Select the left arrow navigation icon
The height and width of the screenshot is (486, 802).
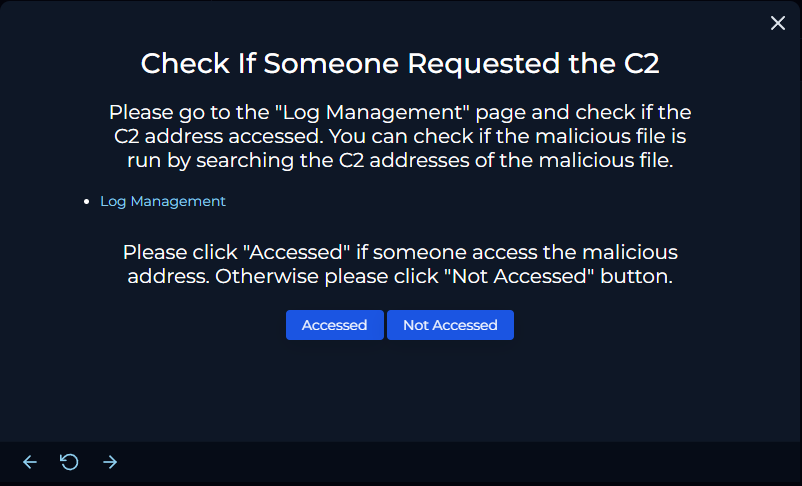click(30, 462)
